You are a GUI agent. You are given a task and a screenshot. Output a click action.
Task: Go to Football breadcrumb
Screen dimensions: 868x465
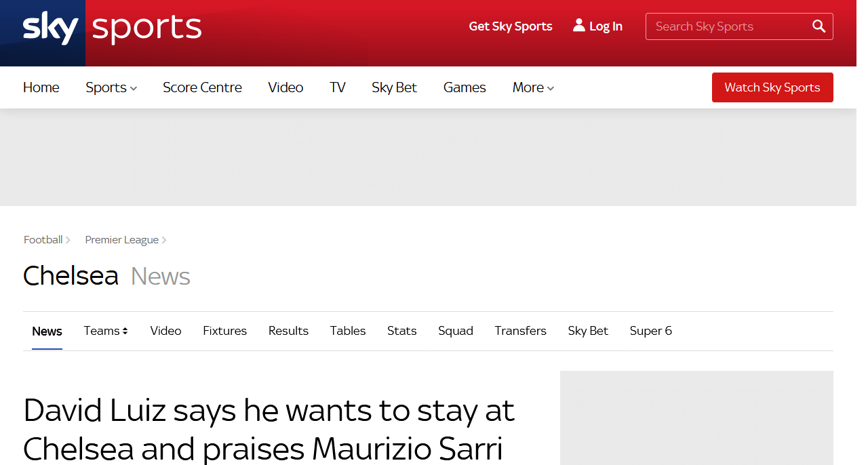pyautogui.click(x=43, y=240)
